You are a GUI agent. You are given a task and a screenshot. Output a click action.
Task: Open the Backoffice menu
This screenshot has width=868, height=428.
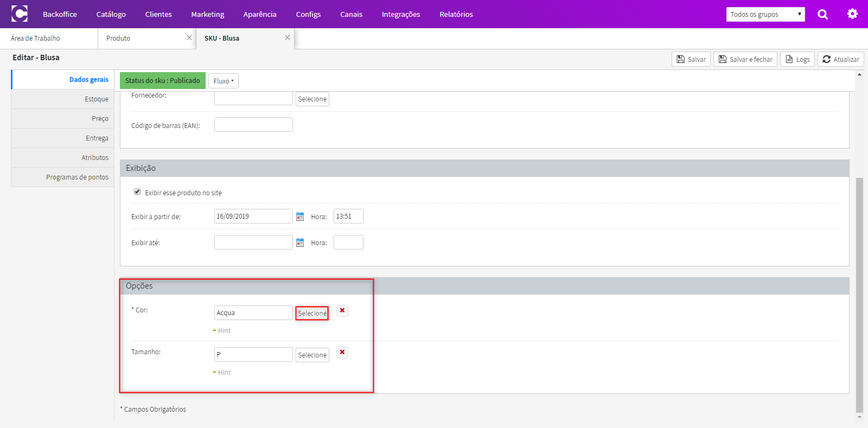pyautogui.click(x=60, y=14)
